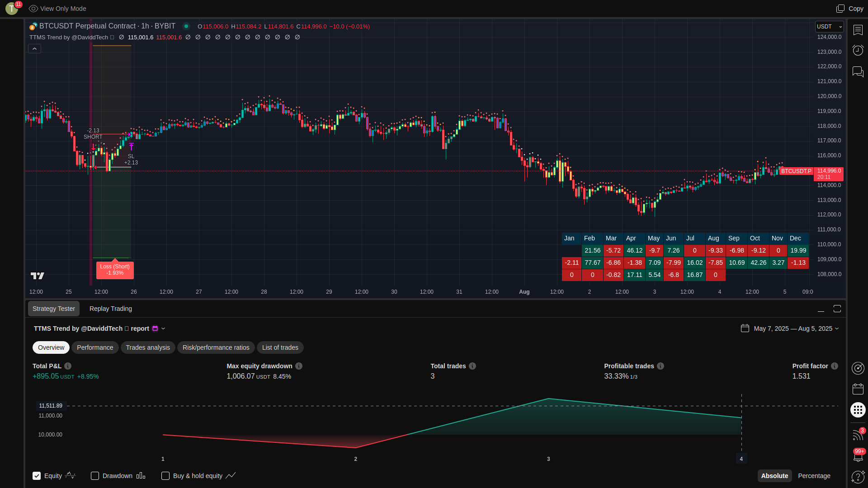Select the Performance tab
Image resolution: width=868 pixels, height=488 pixels.
pyautogui.click(x=95, y=347)
